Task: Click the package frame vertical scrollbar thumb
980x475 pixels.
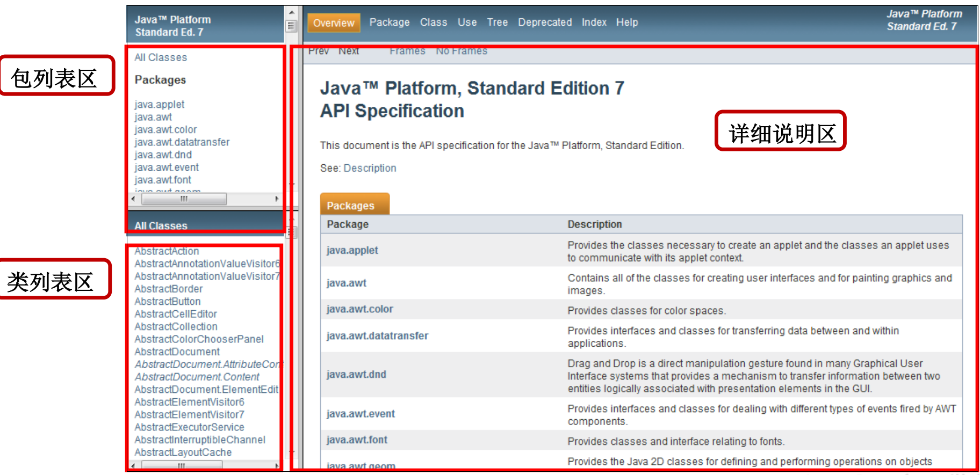Action: pyautogui.click(x=291, y=26)
